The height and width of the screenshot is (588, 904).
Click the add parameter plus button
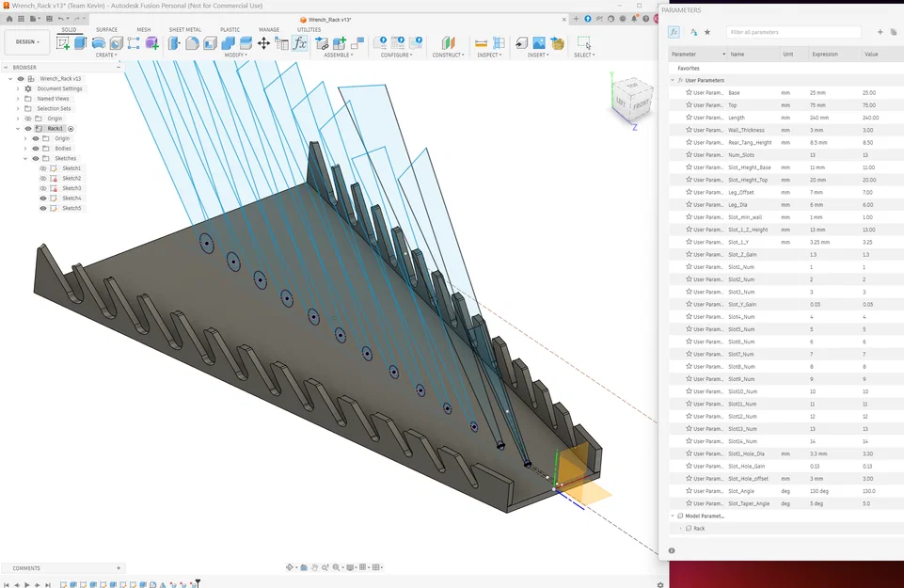880,32
